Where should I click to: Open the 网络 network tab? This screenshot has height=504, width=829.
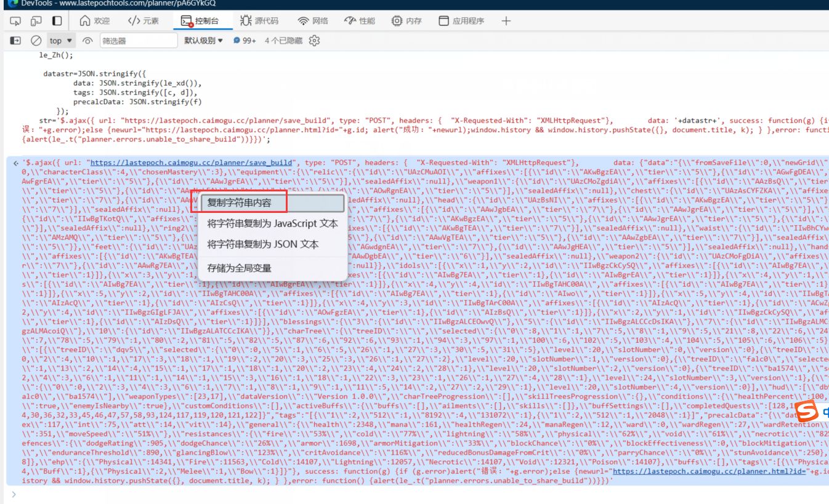[x=313, y=21]
